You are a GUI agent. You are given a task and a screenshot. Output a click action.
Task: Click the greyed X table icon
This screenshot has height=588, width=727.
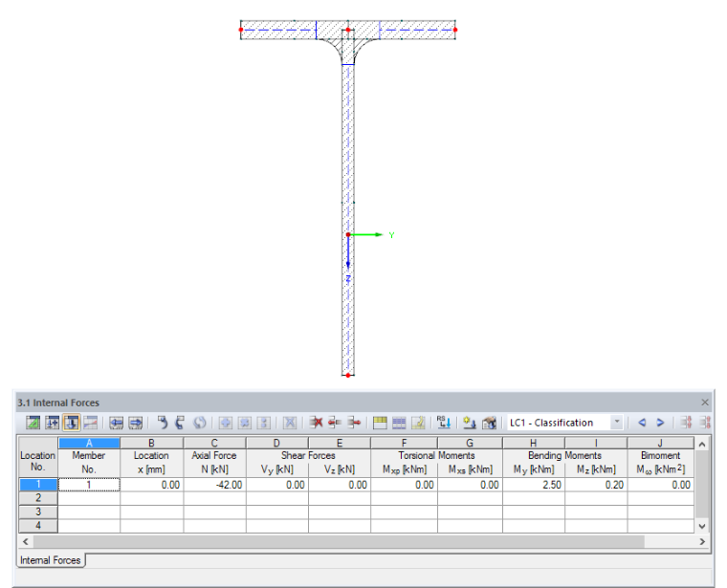pyautogui.click(x=290, y=423)
